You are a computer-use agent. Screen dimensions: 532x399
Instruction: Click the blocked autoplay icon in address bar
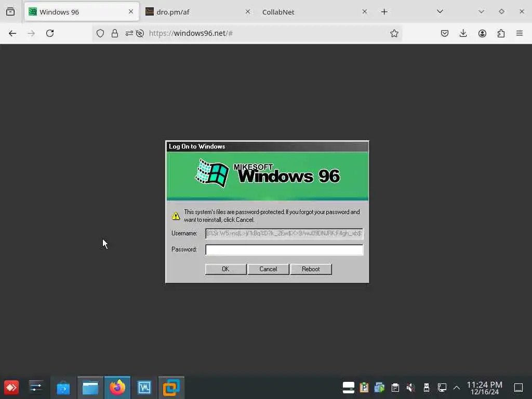pyautogui.click(x=140, y=33)
